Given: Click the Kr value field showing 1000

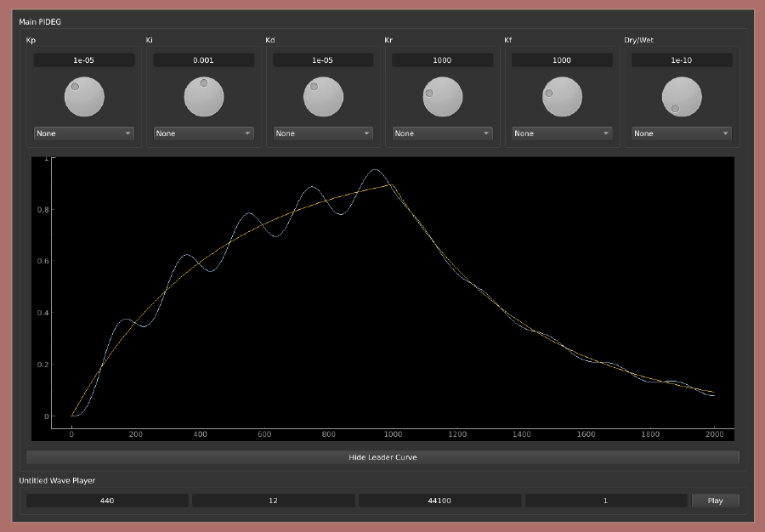Looking at the screenshot, I should [443, 60].
